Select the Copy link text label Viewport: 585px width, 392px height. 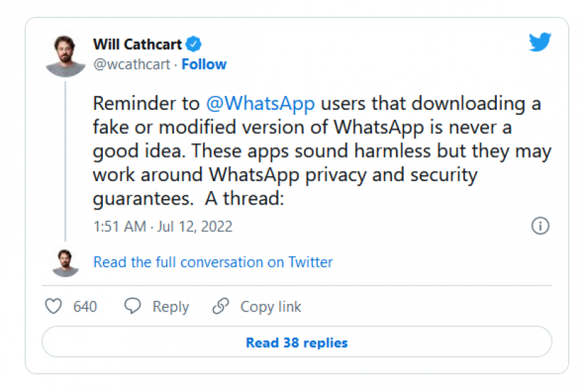271,307
